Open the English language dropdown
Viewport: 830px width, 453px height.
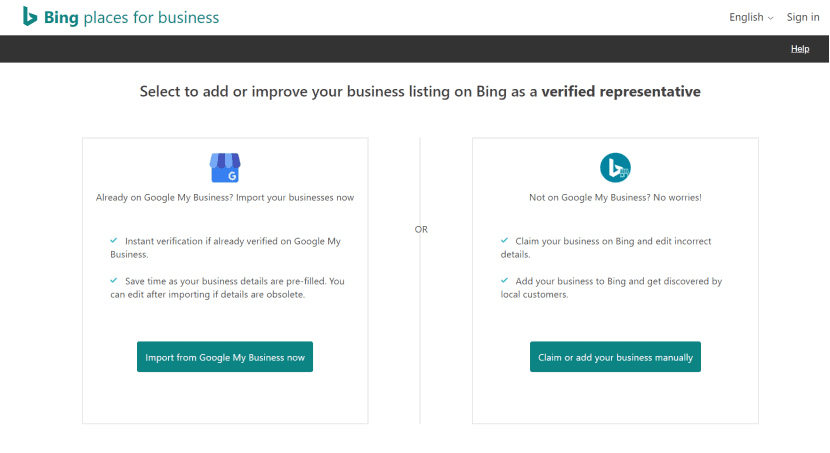pos(751,17)
